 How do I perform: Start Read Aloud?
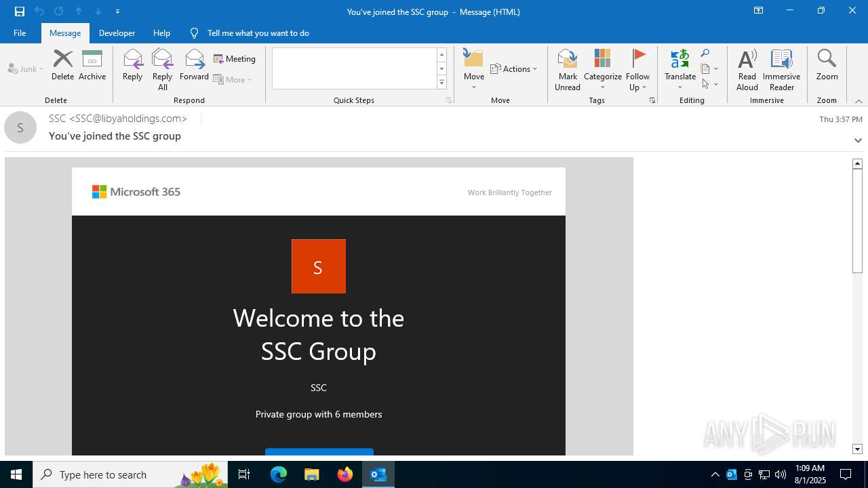pyautogui.click(x=747, y=70)
